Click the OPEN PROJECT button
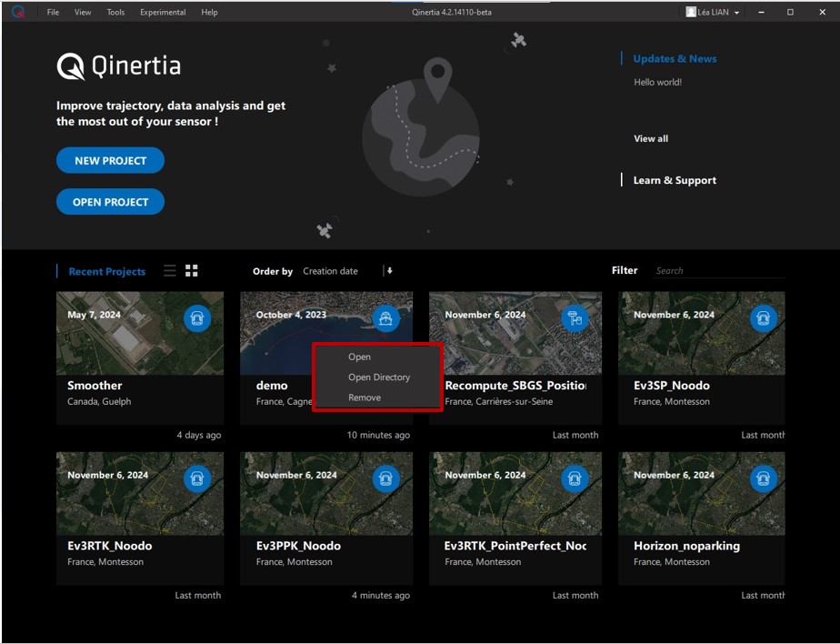Screen dimensions: 840x644 (x=110, y=202)
